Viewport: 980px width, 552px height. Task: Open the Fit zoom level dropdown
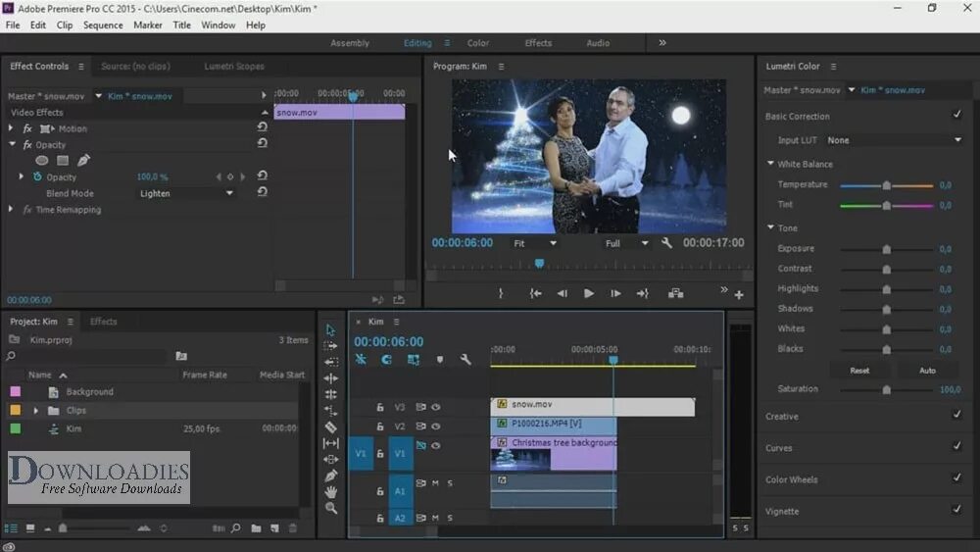534,243
